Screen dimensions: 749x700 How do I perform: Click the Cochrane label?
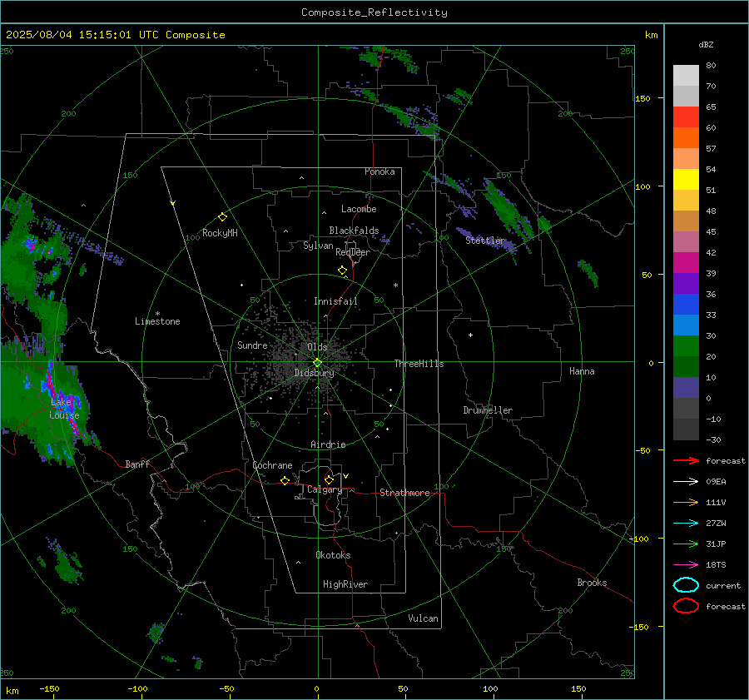coord(272,465)
